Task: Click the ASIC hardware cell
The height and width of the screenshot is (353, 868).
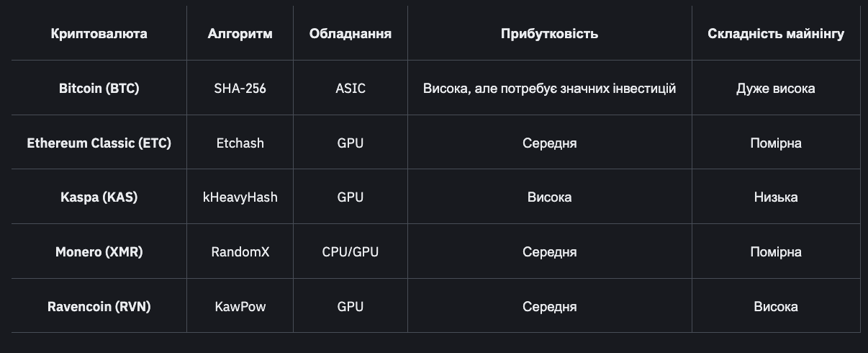Action: pyautogui.click(x=351, y=89)
